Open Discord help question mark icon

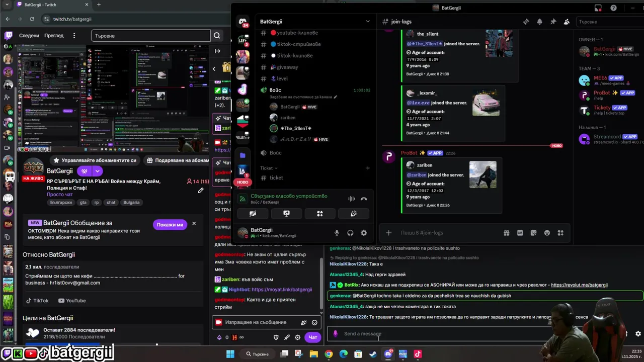(613, 8)
